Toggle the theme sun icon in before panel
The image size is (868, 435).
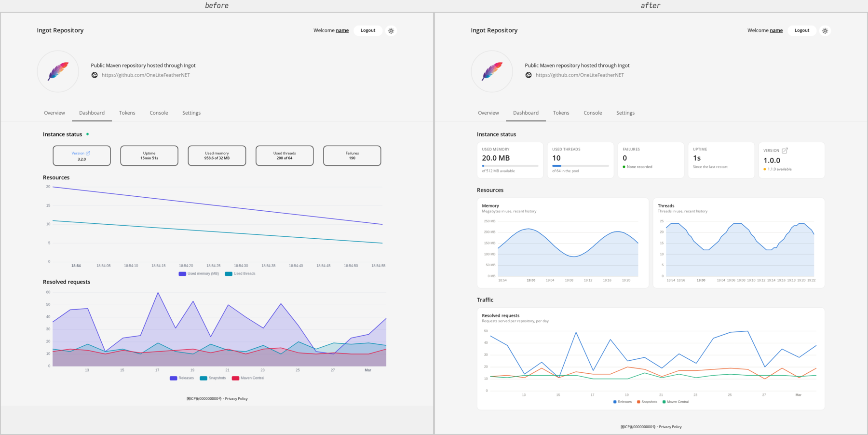coord(391,30)
